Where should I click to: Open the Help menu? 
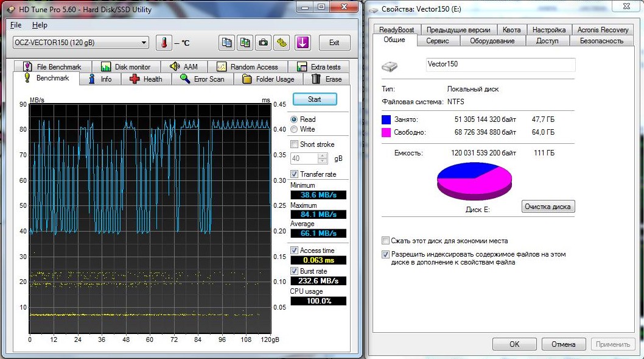(40, 25)
